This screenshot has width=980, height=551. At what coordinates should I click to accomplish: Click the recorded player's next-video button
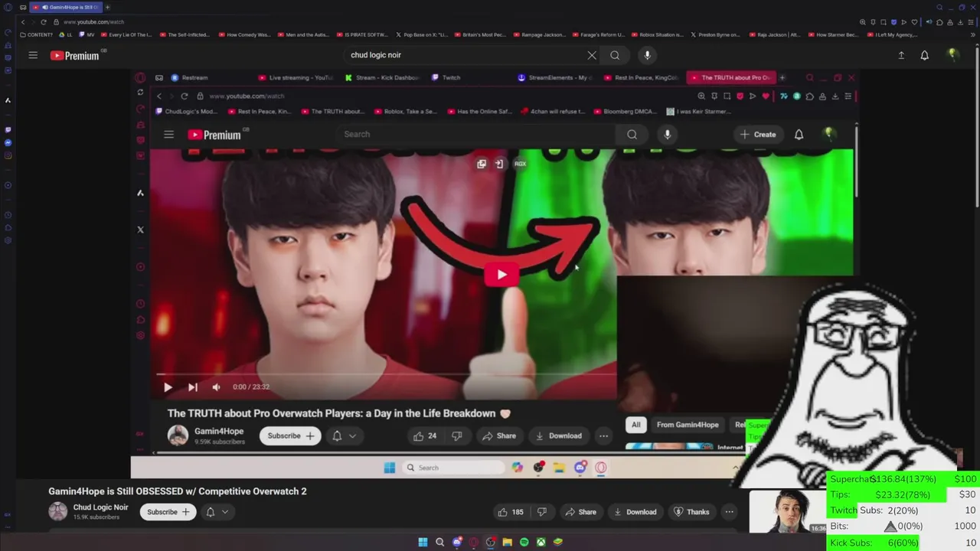192,387
